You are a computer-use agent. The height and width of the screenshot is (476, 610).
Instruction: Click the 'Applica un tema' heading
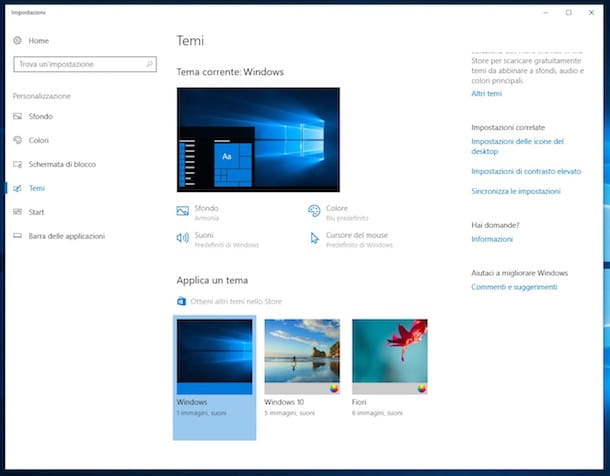click(x=212, y=280)
